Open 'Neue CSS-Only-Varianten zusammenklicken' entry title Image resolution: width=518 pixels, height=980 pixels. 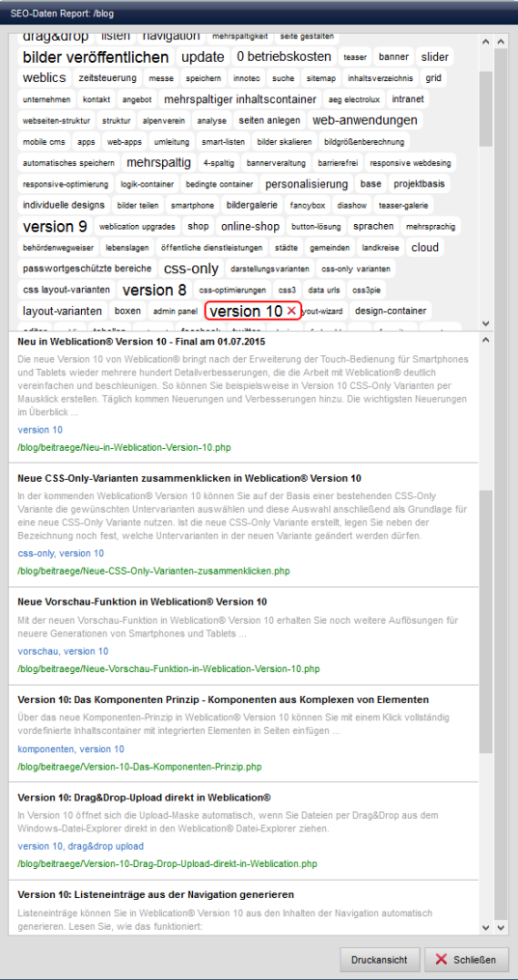(189, 479)
